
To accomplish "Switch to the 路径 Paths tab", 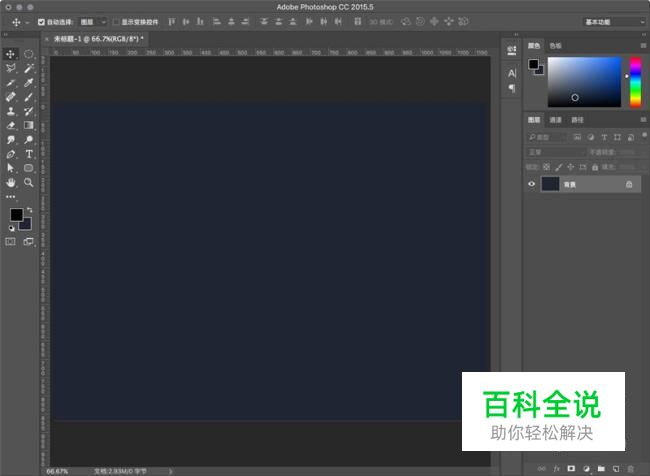I will pyautogui.click(x=577, y=120).
